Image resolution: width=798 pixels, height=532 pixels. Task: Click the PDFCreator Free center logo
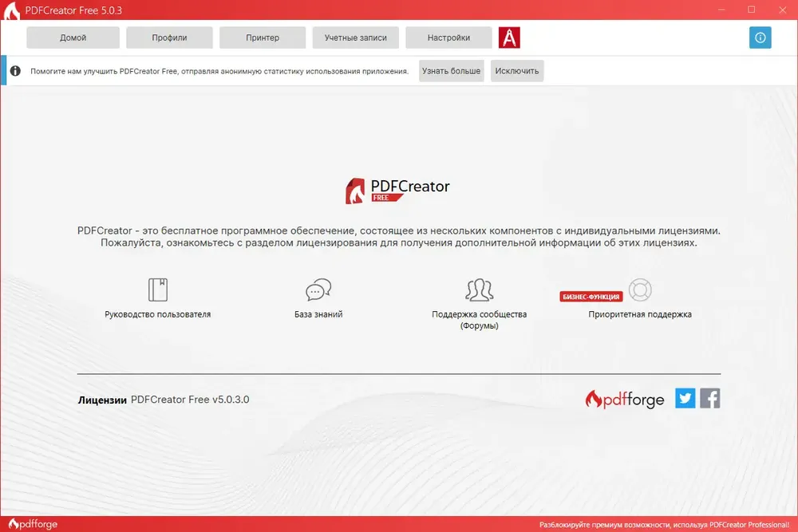(397, 191)
